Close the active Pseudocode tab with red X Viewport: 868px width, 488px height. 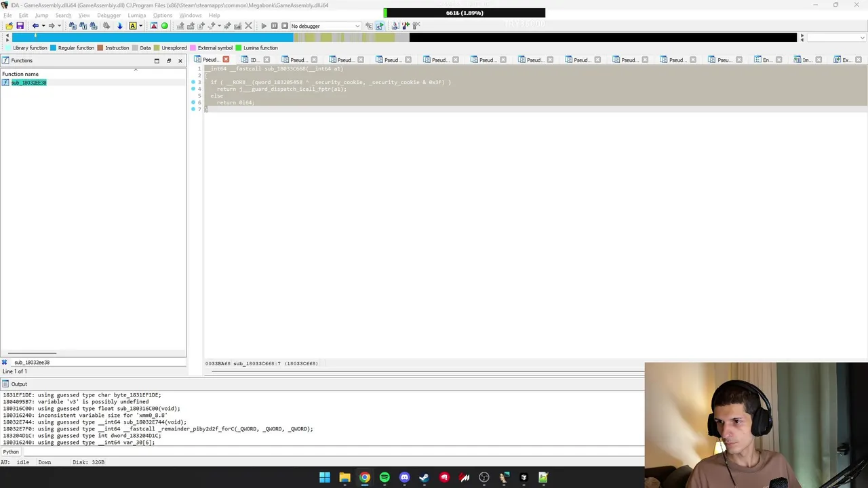tap(226, 60)
